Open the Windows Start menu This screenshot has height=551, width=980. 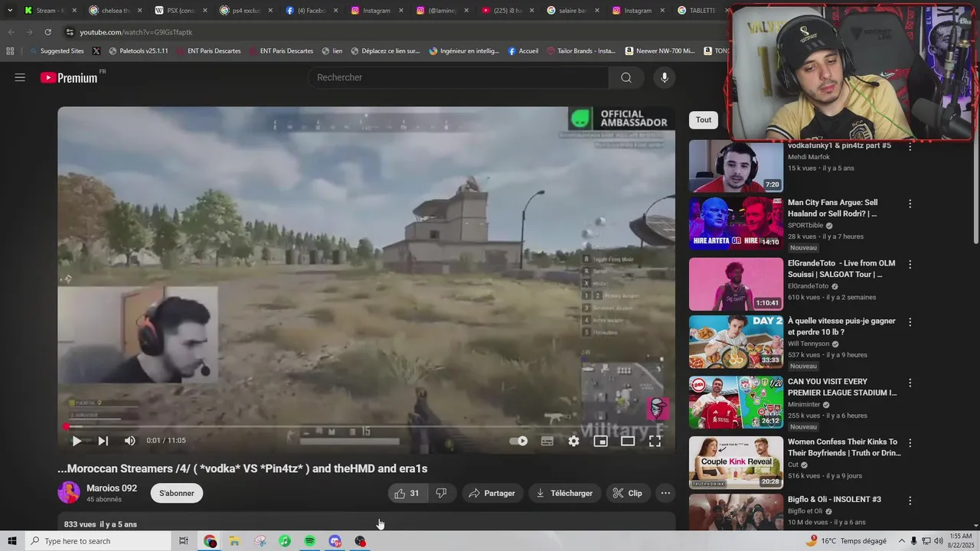click(x=12, y=541)
